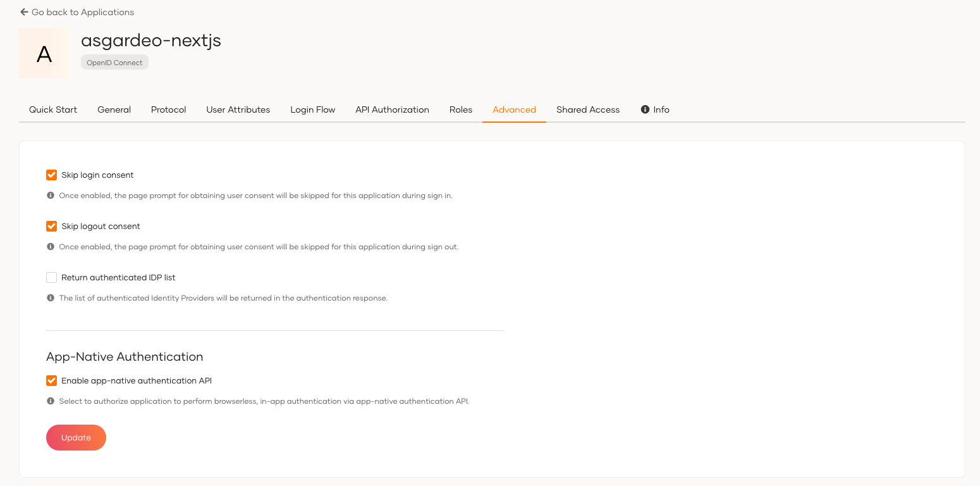Click Go back to Applications link
The width and height of the screenshot is (980, 486).
(x=82, y=11)
